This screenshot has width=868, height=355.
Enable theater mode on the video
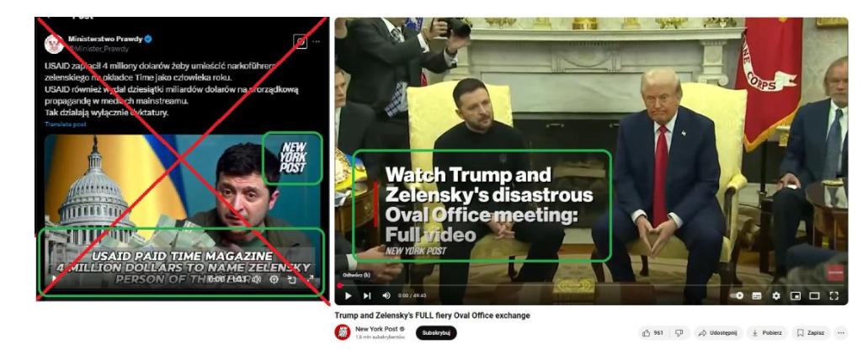814,296
